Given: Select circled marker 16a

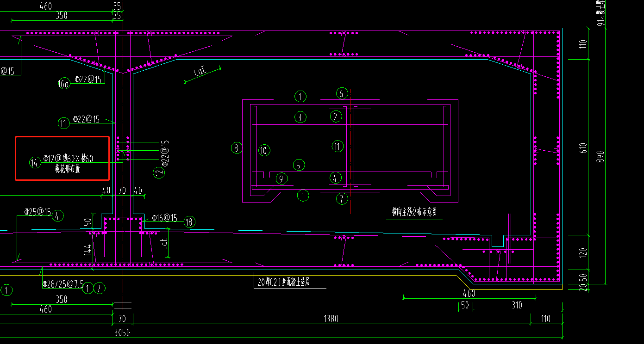Looking at the screenshot, I should (x=64, y=83).
